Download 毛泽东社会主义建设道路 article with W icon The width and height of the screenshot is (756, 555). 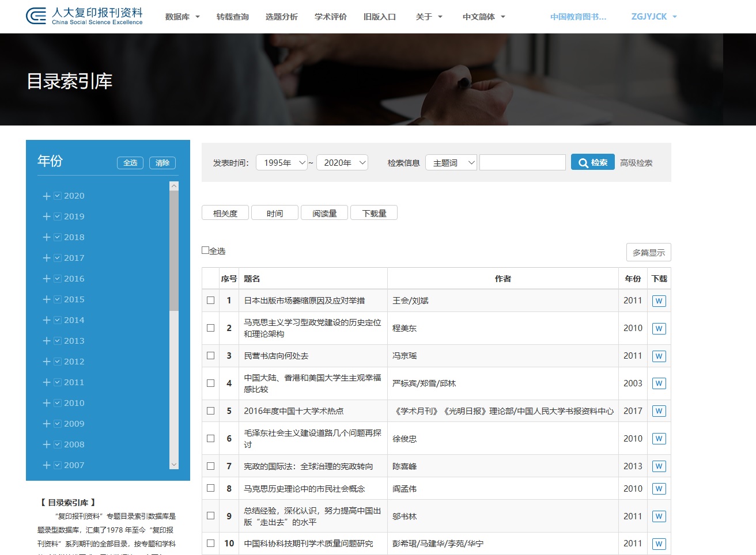(659, 438)
